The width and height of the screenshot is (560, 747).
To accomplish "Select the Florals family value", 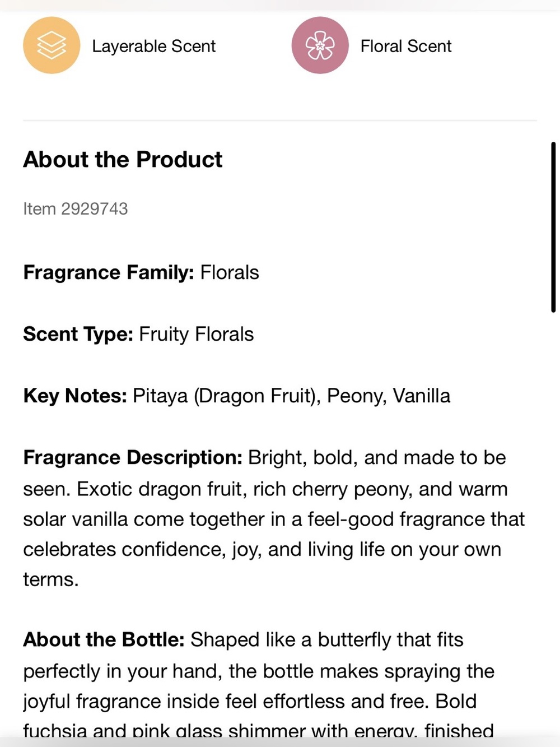I will click(230, 273).
